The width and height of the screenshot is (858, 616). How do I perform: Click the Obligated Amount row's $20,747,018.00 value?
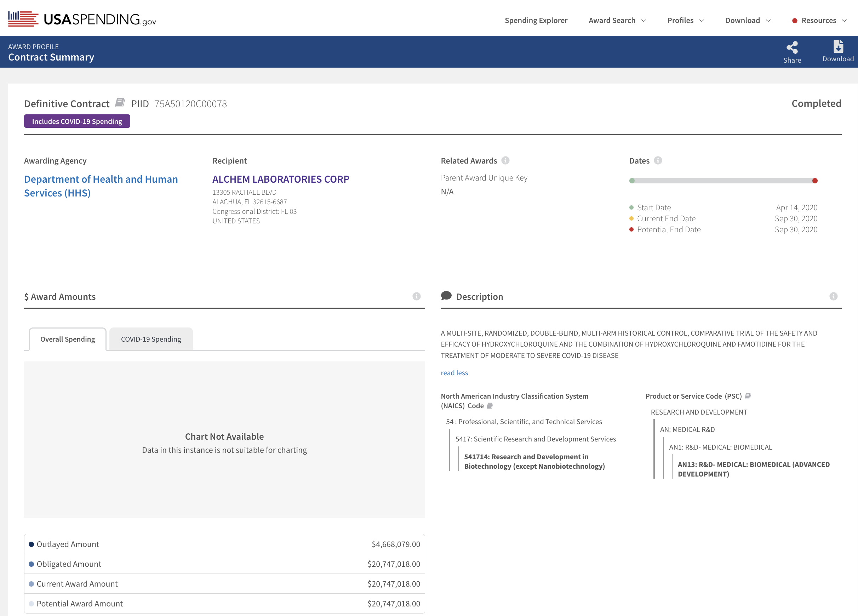pos(394,564)
